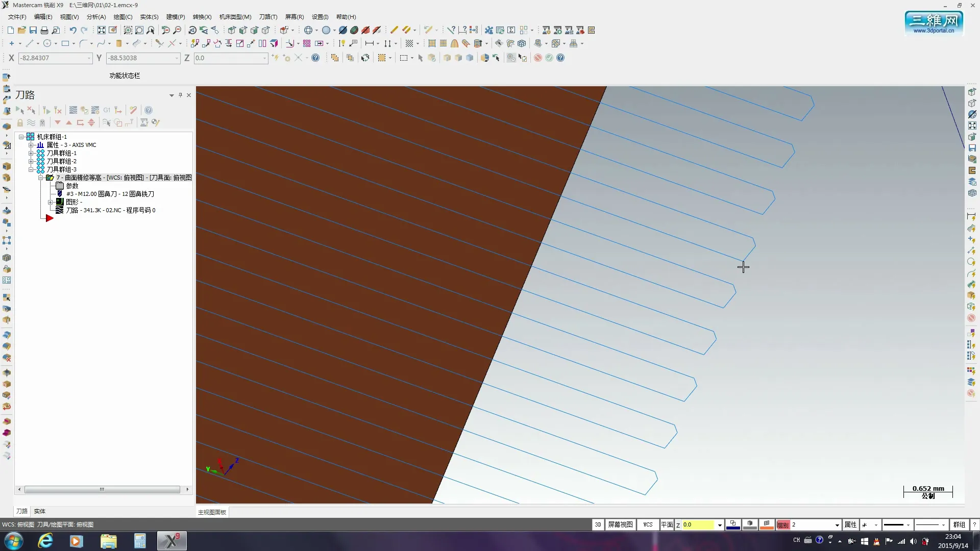Click the lock operation icon
The width and height of the screenshot is (980, 551).
coord(20,122)
